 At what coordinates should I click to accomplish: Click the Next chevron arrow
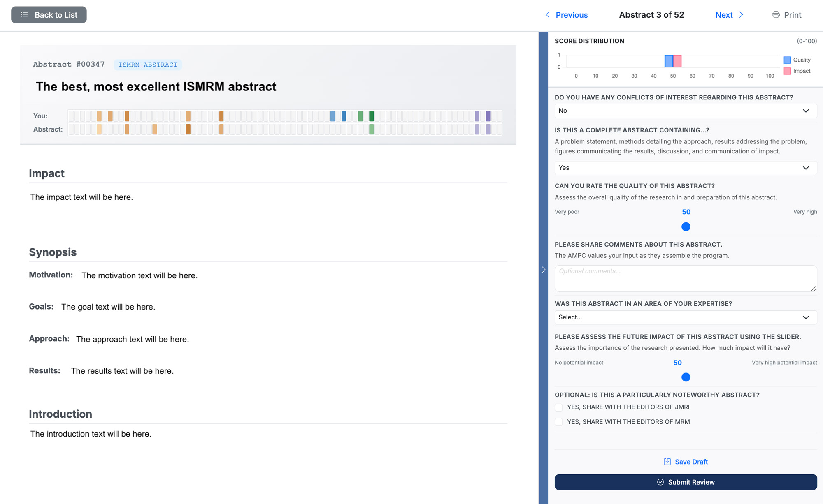tap(741, 15)
